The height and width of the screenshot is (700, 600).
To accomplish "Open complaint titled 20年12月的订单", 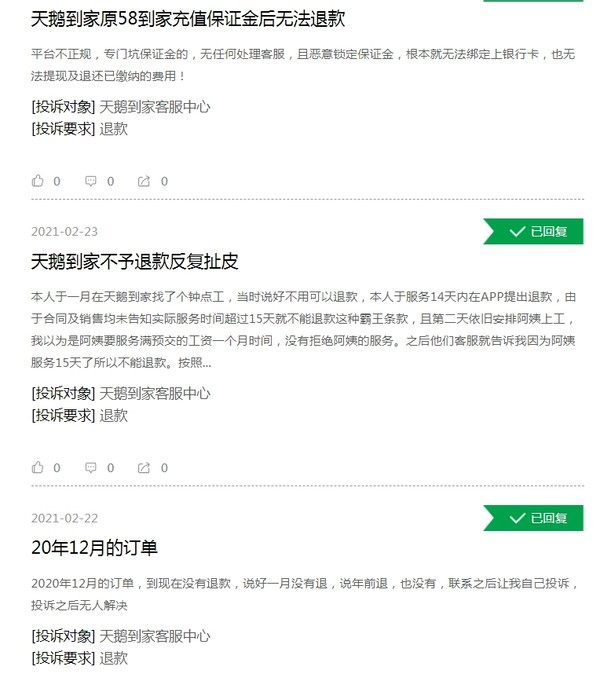I will [94, 548].
